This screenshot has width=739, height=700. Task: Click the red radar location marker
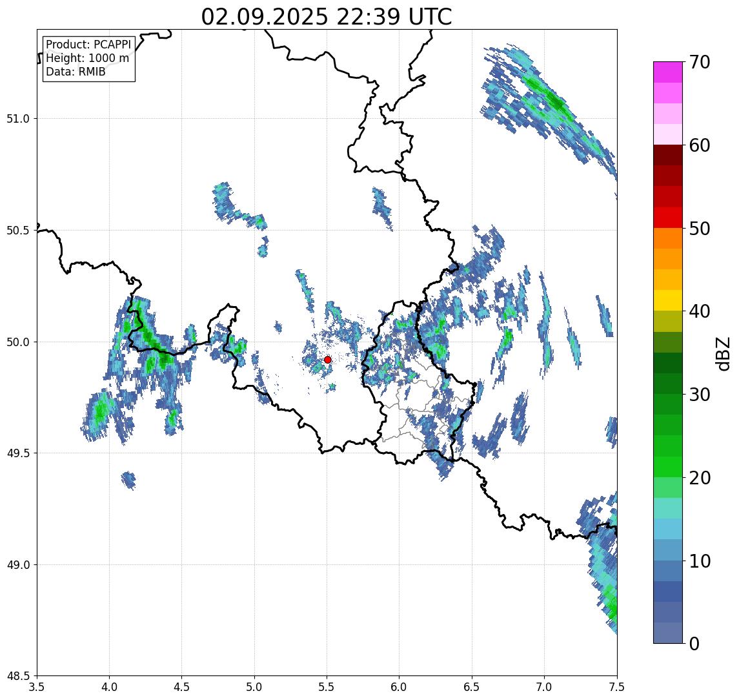tap(328, 360)
